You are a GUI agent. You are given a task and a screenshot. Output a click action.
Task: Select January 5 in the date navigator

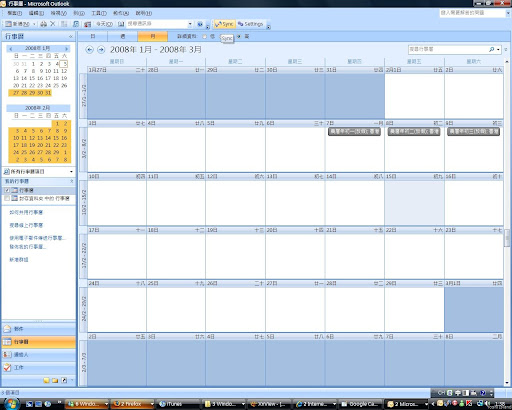64,64
